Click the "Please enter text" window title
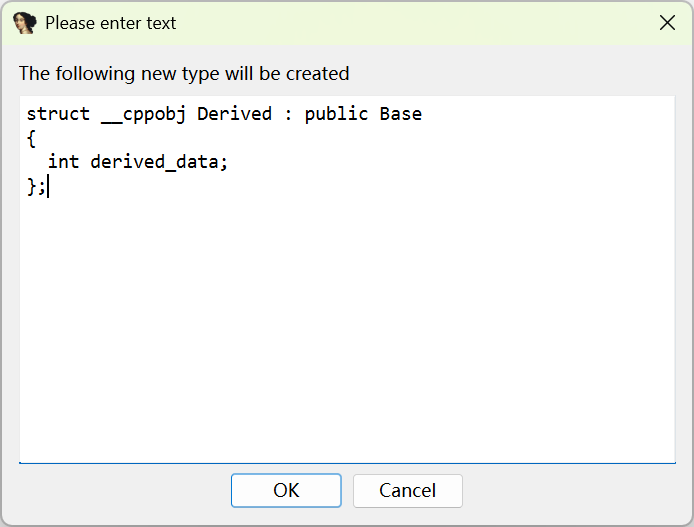This screenshot has width=694, height=527. click(111, 23)
